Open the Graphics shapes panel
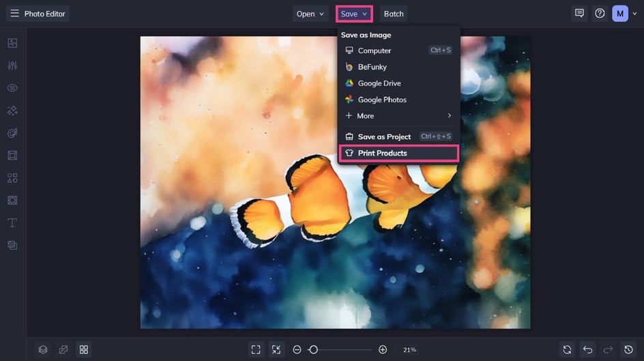Image resolution: width=644 pixels, height=361 pixels. [x=12, y=178]
